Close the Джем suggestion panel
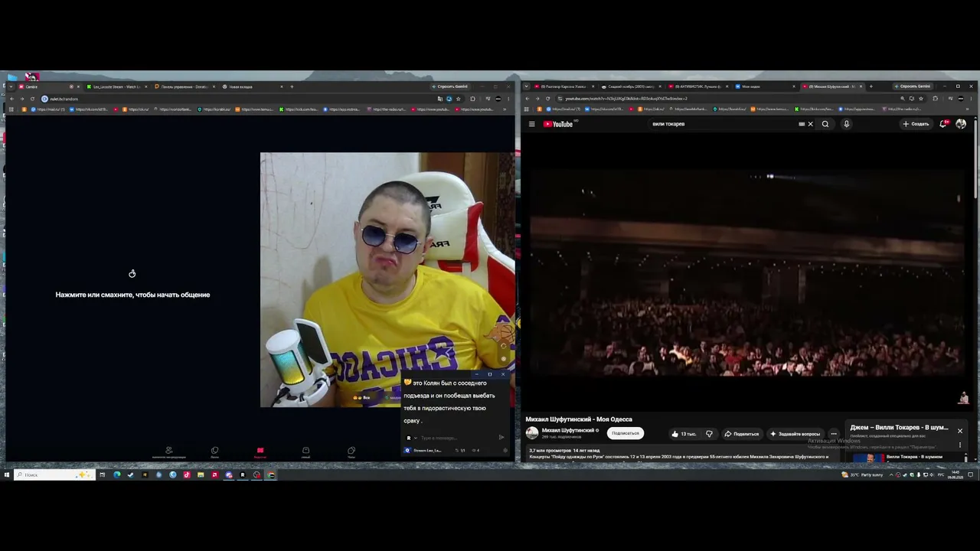This screenshot has height=551, width=980. click(959, 431)
